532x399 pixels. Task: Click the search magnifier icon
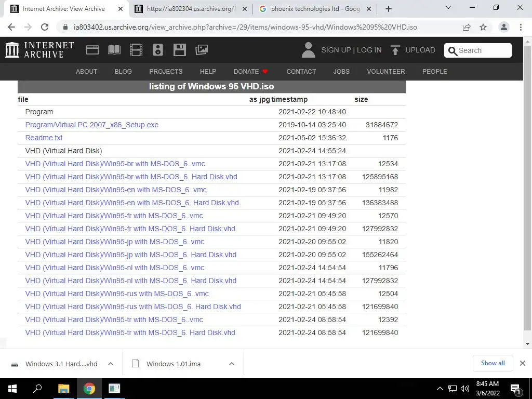[453, 51]
